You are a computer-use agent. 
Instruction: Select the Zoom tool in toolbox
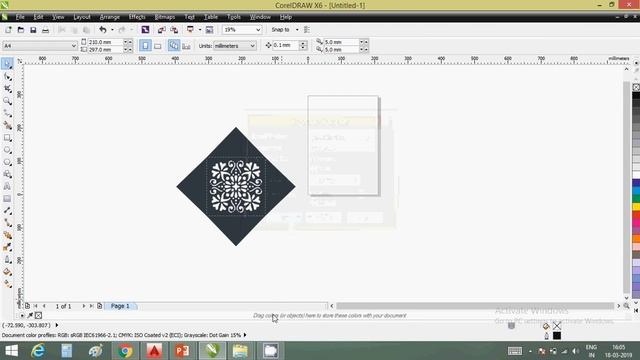pyautogui.click(x=7, y=101)
